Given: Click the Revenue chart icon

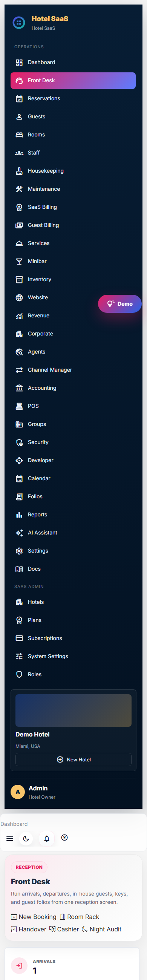Looking at the screenshot, I should tap(19, 315).
